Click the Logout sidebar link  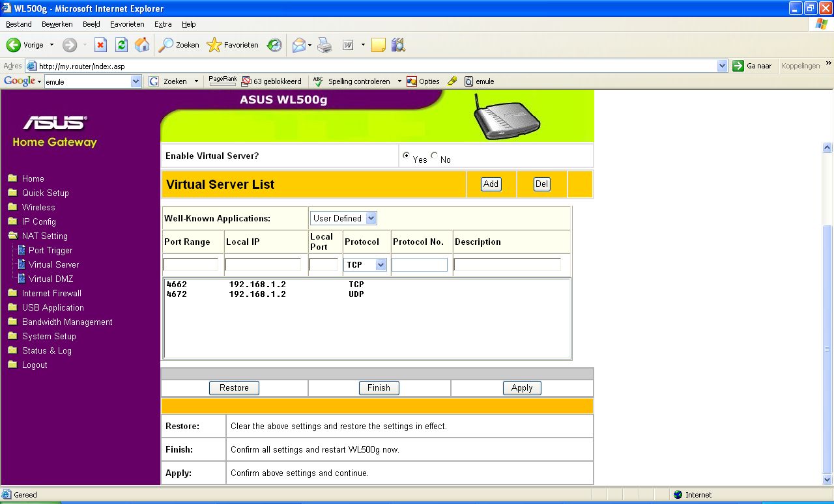click(x=35, y=365)
